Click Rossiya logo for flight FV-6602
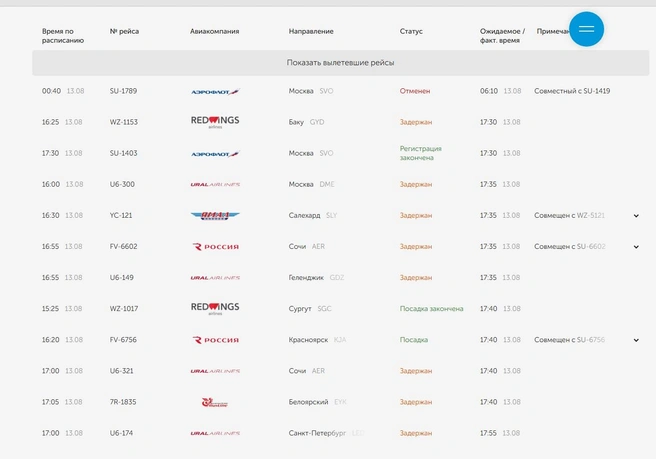656x459 pixels. click(x=215, y=247)
